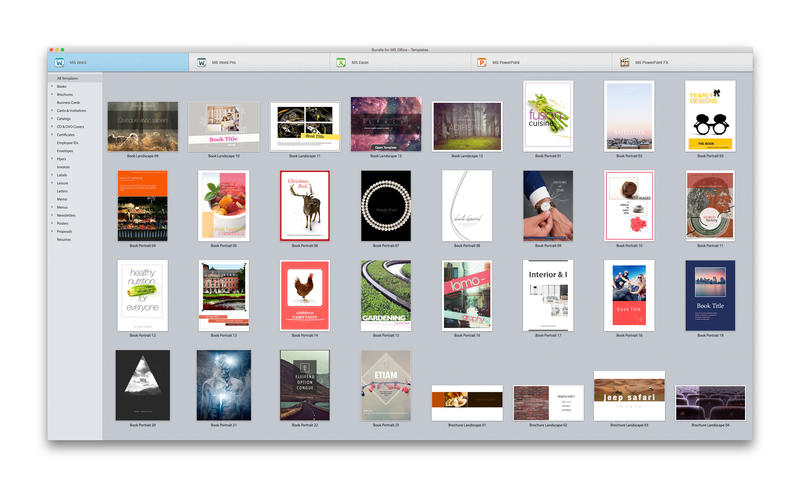Open the Book Landscape 12 galaxy template
Viewport: 800px width, 500px height.
(x=385, y=124)
